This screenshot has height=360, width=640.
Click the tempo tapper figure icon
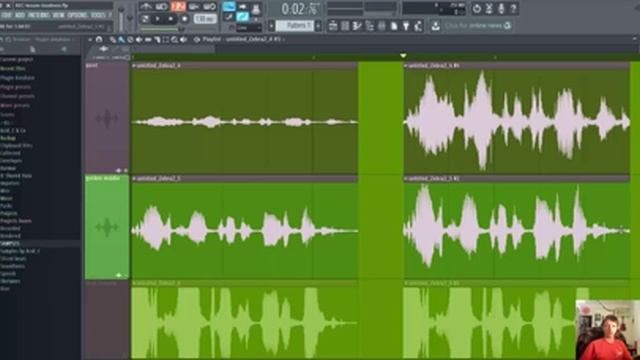click(x=418, y=26)
